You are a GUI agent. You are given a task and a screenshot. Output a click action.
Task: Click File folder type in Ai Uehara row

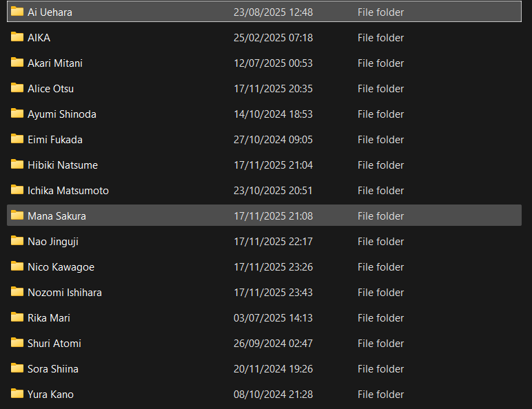coord(380,12)
